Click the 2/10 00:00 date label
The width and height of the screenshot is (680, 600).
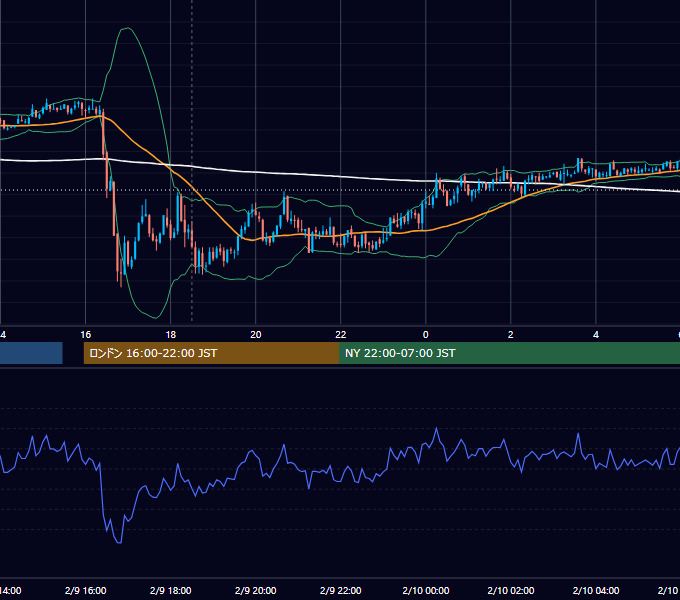click(x=425, y=590)
